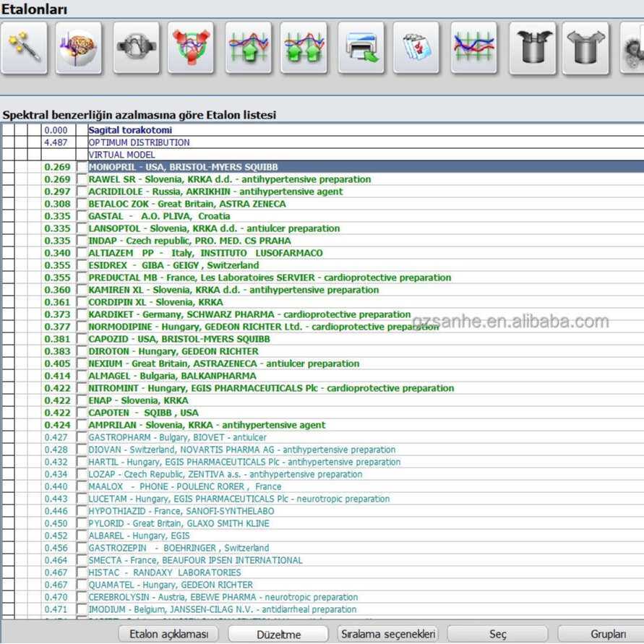Enable the LANSOPTOL row checkbox
Viewport: 644px width, 644px height.
(82, 228)
